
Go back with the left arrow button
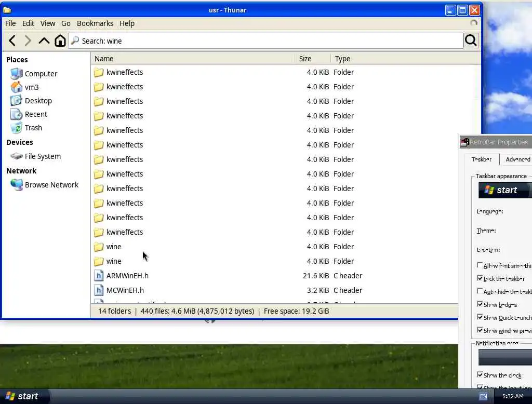(x=12, y=41)
